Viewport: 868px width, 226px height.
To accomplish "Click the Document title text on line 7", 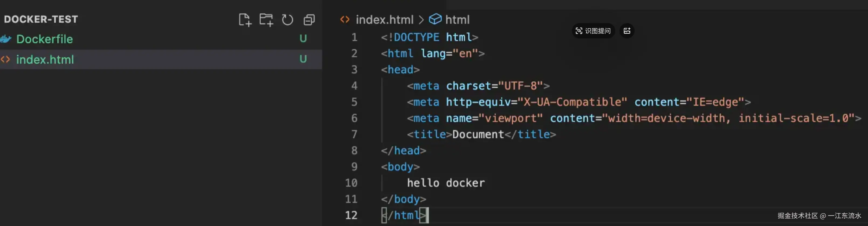I will point(478,134).
